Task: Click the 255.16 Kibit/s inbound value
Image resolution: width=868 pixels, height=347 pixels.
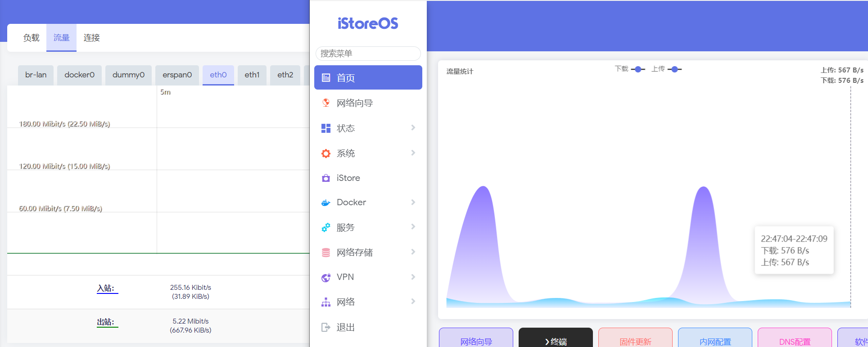Action: coord(190,288)
